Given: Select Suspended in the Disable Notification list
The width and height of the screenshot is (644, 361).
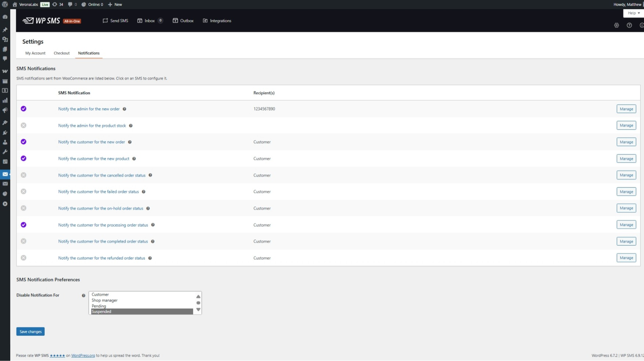Looking at the screenshot, I should click(x=142, y=312).
